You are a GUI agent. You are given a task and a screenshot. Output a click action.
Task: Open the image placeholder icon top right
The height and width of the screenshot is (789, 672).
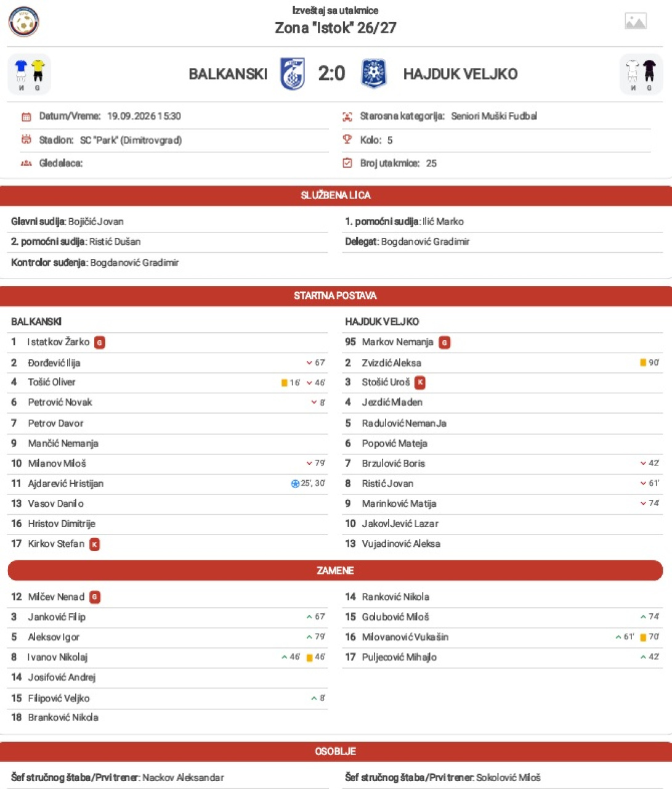coord(635,21)
